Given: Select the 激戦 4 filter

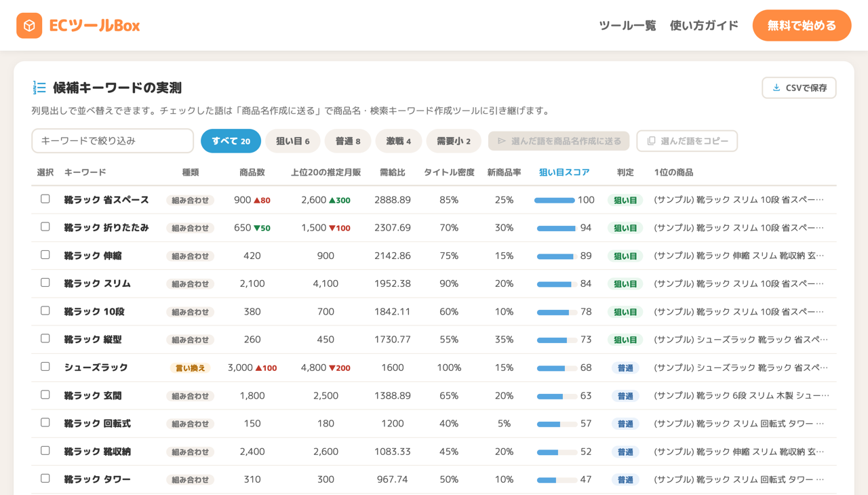Looking at the screenshot, I should (x=399, y=141).
